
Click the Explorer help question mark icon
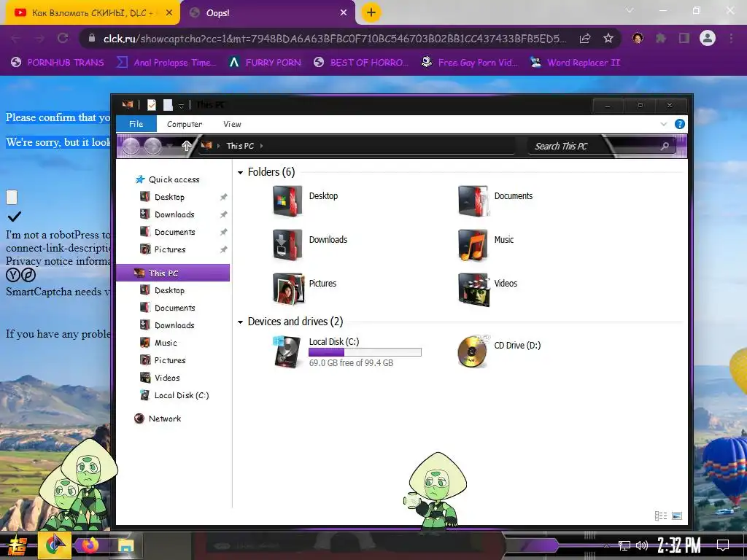(x=679, y=124)
